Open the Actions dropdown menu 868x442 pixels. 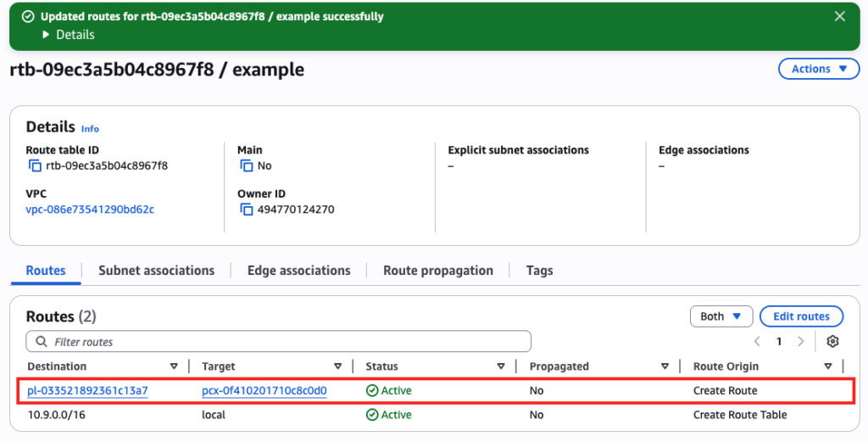click(819, 70)
